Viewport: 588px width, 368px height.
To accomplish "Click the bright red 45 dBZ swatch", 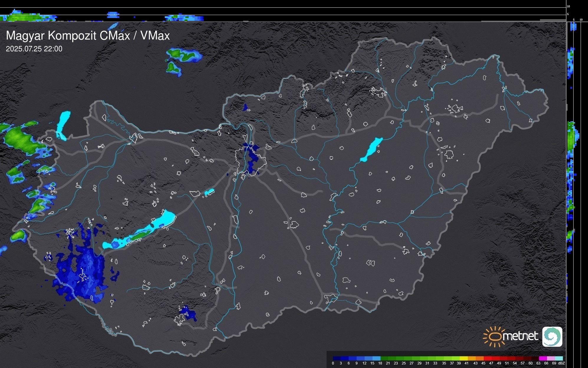I will (x=487, y=358).
